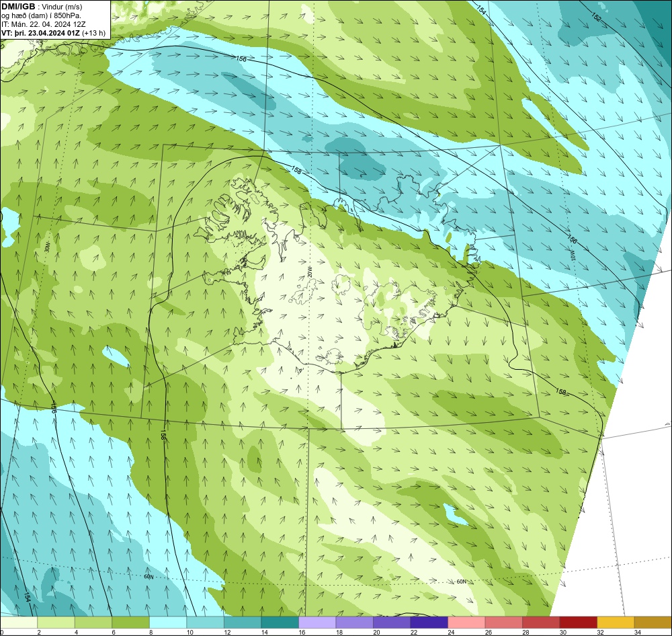
Task: Click the 'DMI/IGB : Vindur (m/s)' title text
Action: click(x=42, y=7)
